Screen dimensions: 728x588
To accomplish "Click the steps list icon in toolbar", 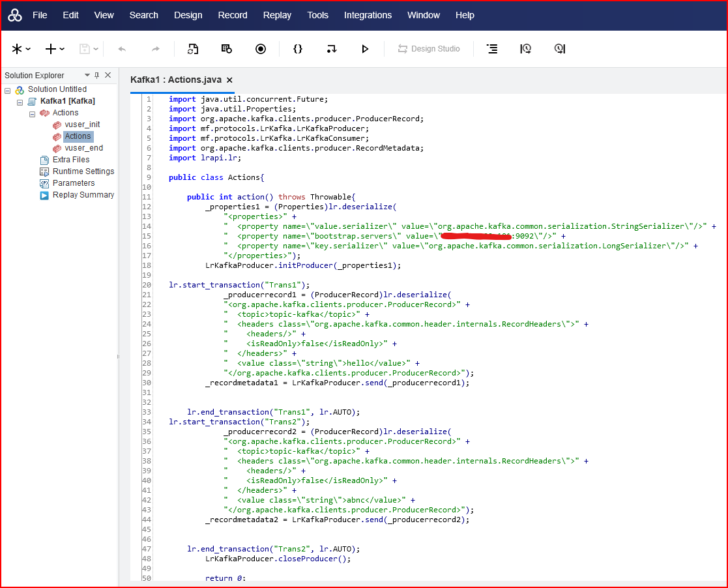I will 492,49.
